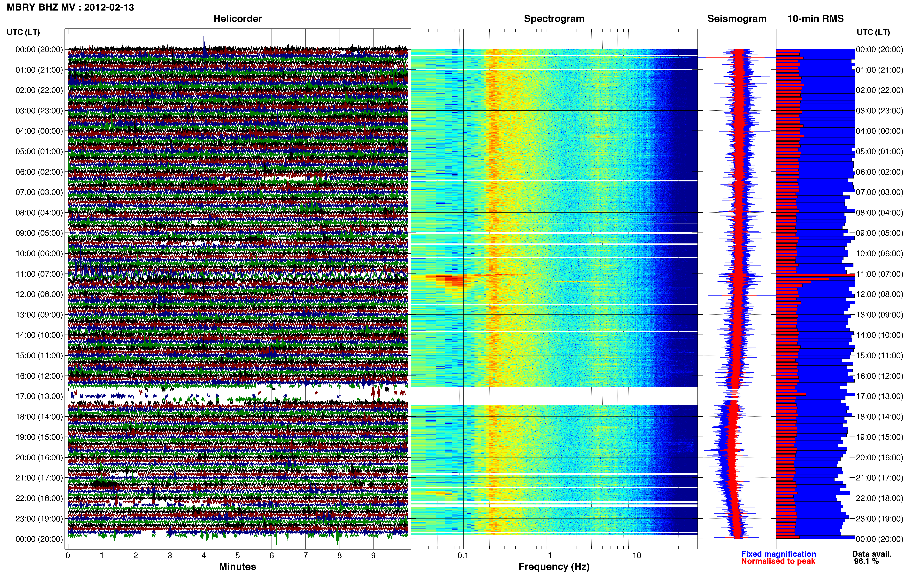The image size is (924, 578).
Task: Select '08:00 (04:00)' on the left time axis
Action: [x=39, y=213]
